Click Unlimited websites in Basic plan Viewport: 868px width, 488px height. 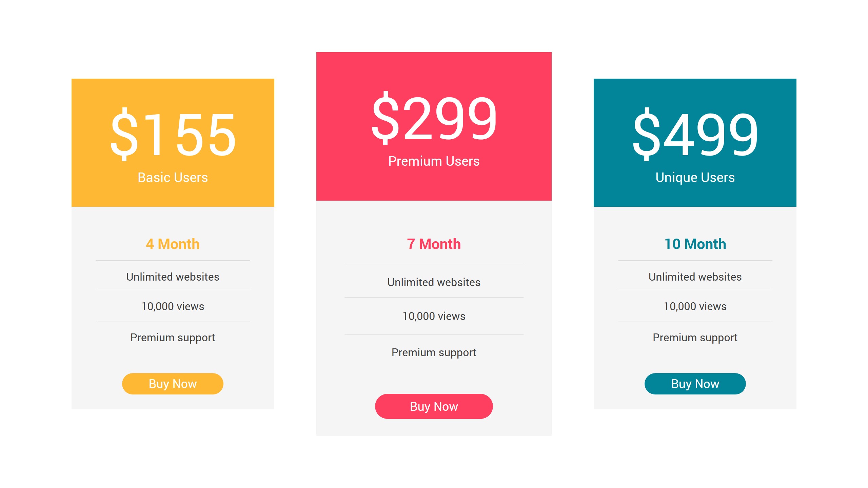tap(173, 277)
